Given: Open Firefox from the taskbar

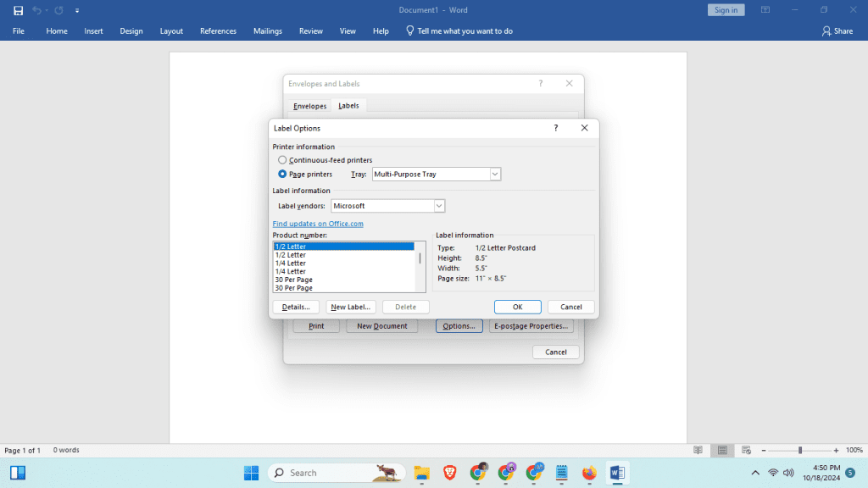Looking at the screenshot, I should [x=589, y=473].
